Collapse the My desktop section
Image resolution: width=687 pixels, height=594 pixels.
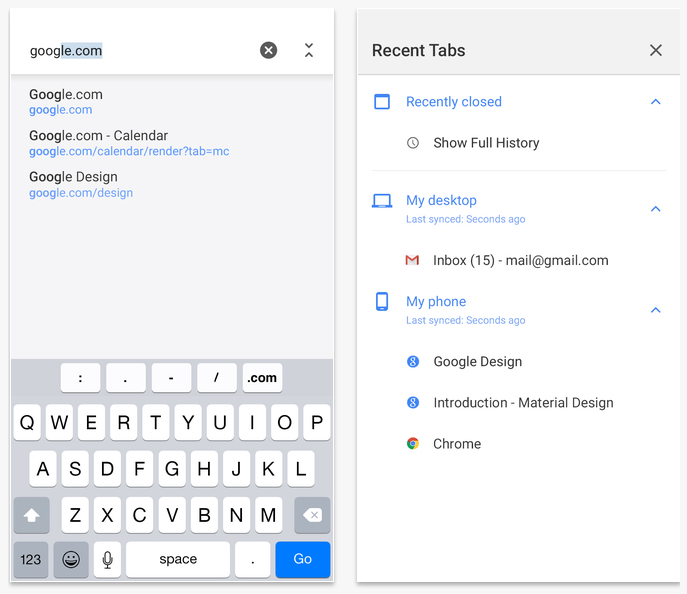[655, 209]
